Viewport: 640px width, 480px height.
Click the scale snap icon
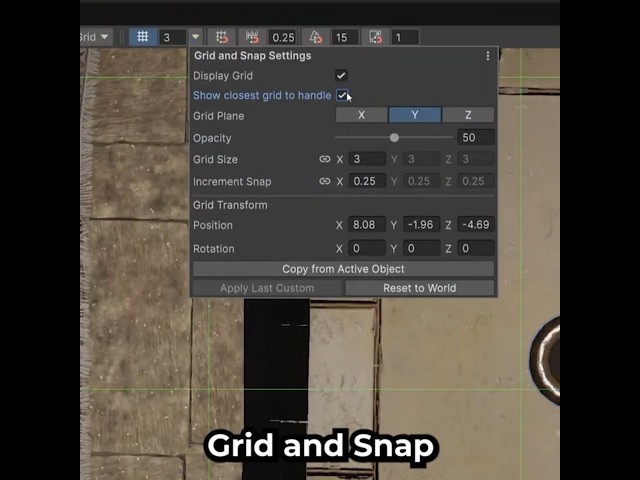[375, 38]
